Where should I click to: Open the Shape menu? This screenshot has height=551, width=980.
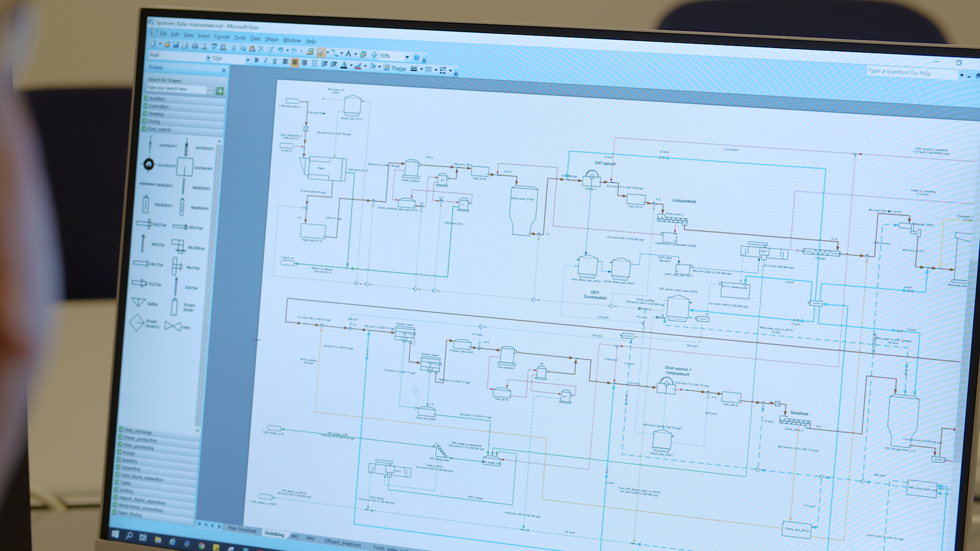click(x=272, y=39)
